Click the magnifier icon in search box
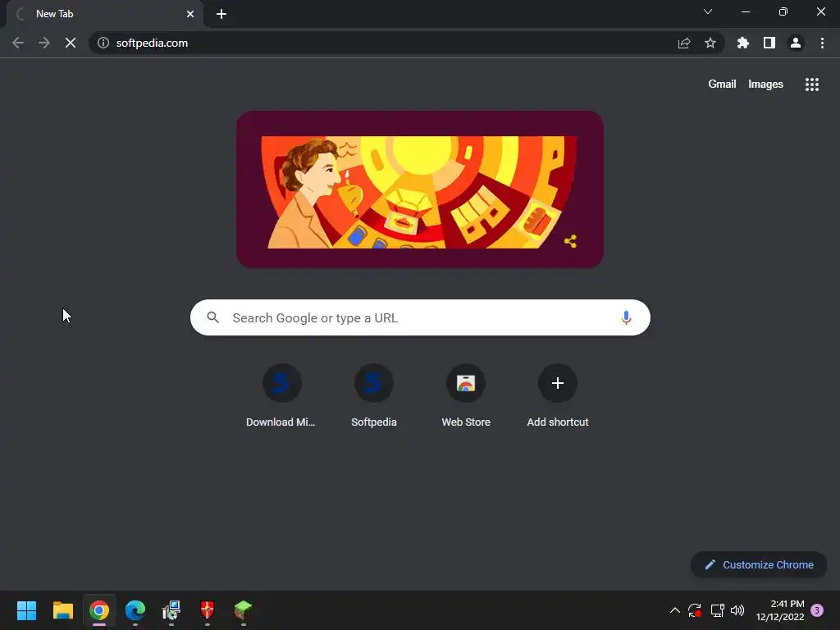This screenshot has height=630, width=840. point(212,317)
